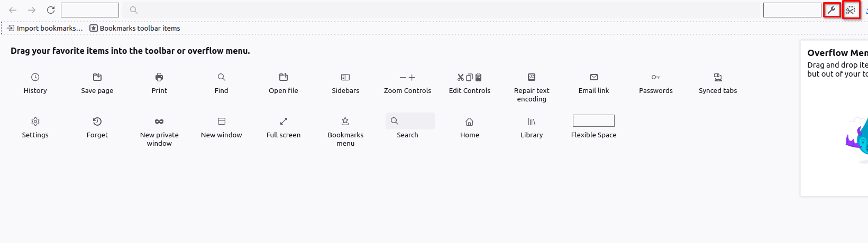Select the Find magnifier icon

pos(222,77)
